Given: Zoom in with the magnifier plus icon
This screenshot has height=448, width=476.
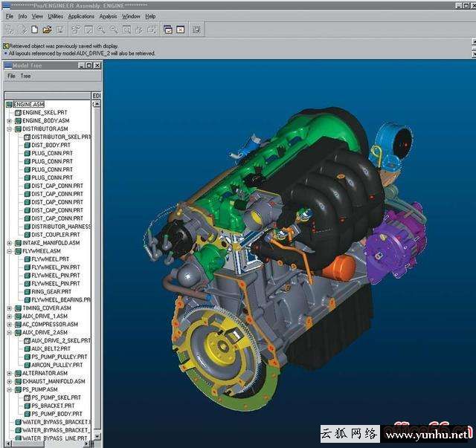Looking at the screenshot, I should click(101, 30).
